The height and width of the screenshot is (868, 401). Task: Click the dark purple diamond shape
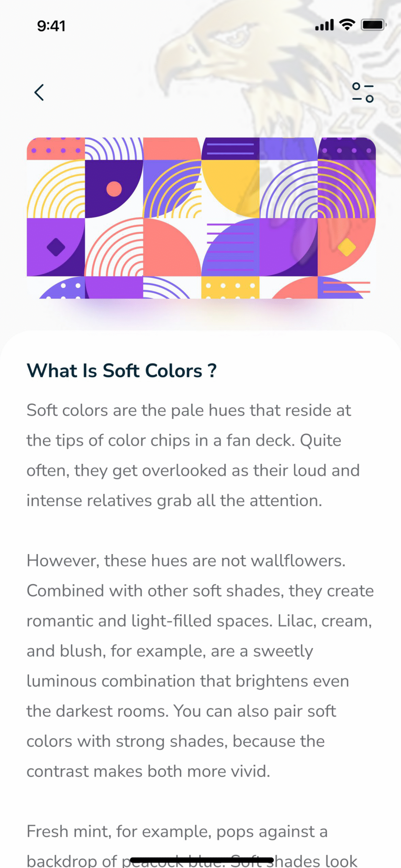click(56, 247)
